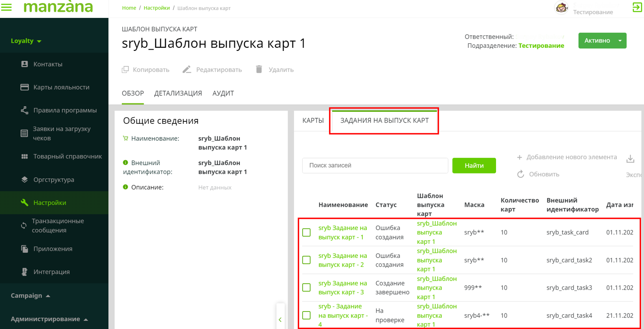This screenshot has height=329, width=644.
Task: Click the Обновить refresh icon
Action: (x=520, y=174)
